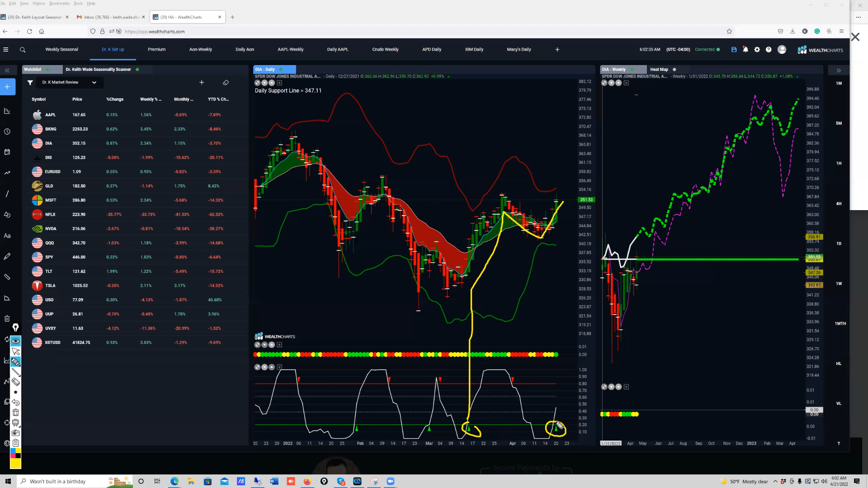Screen dimensions: 868x488
Task: Open the Aa text tool in left sidebar
Action: [7, 236]
